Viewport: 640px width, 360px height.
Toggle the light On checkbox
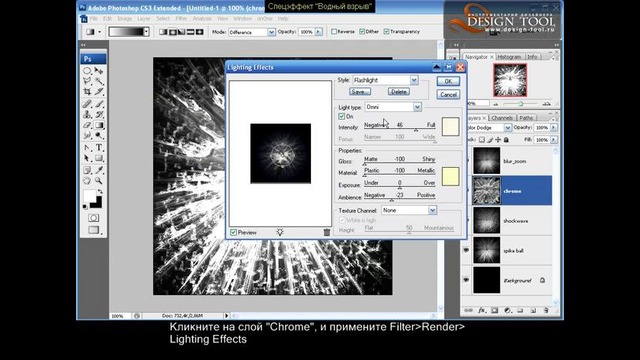(342, 117)
